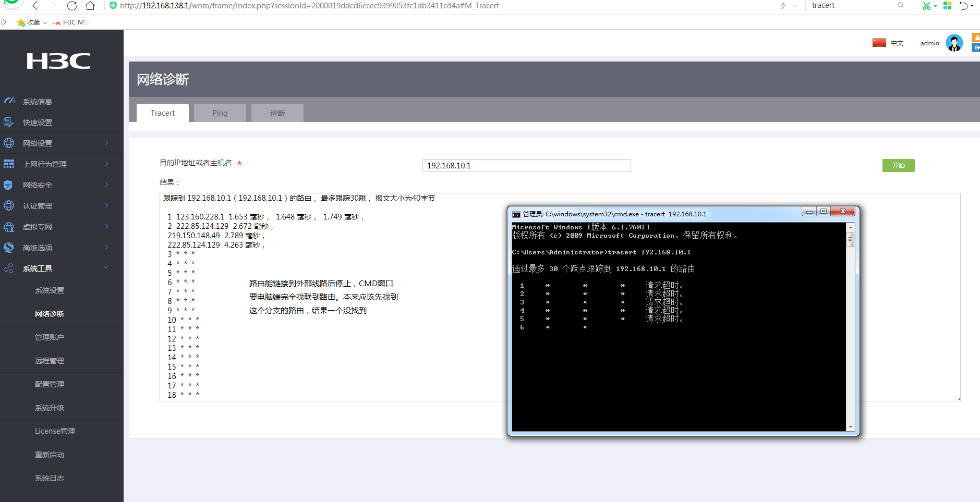Switch to the Ping tab
The width and height of the screenshot is (980, 502).
[x=220, y=113]
